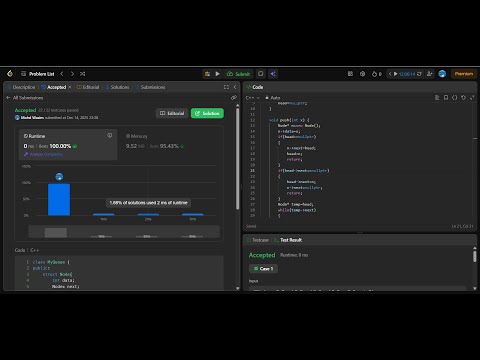The height and width of the screenshot is (360, 480).
Task: Open the LeetCode logo home link
Action: pos(10,74)
